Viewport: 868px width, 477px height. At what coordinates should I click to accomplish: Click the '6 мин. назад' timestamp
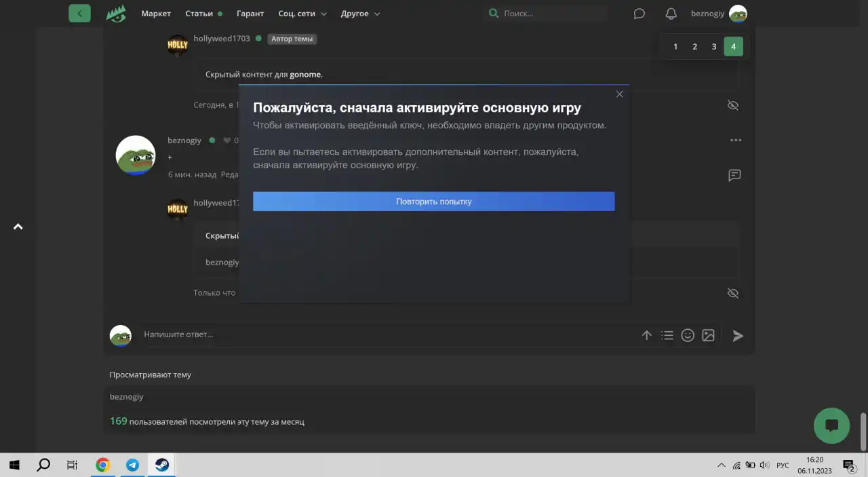193,174
